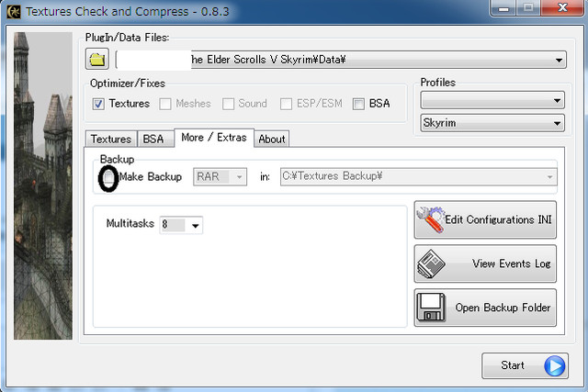
Task: Enable the BSA optimizer checkbox
Action: pyautogui.click(x=358, y=104)
